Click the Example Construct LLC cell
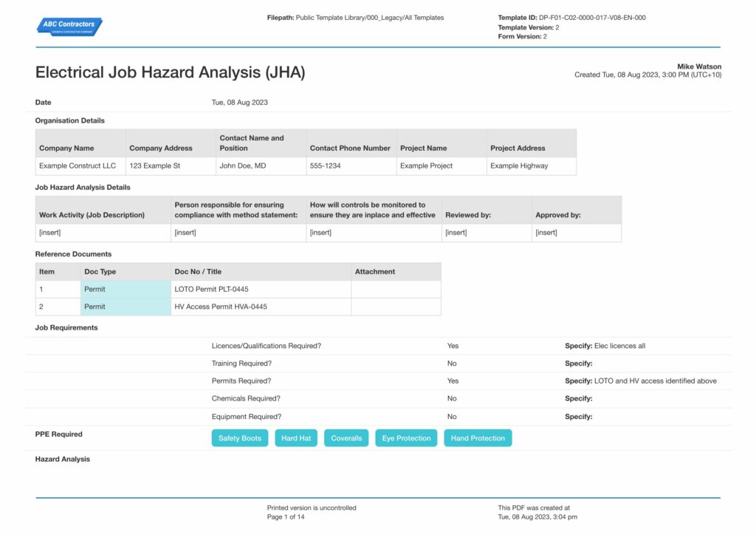Viewport: 756px width, 535px height. (80, 166)
